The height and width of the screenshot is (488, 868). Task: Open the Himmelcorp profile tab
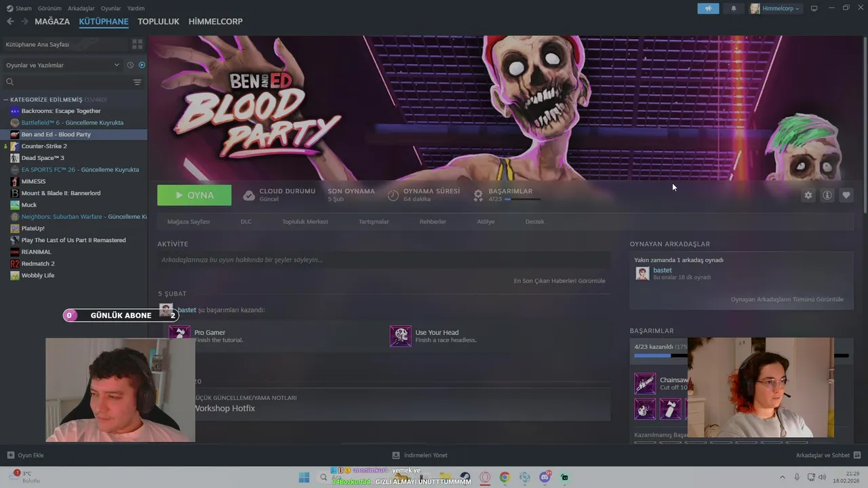click(216, 22)
